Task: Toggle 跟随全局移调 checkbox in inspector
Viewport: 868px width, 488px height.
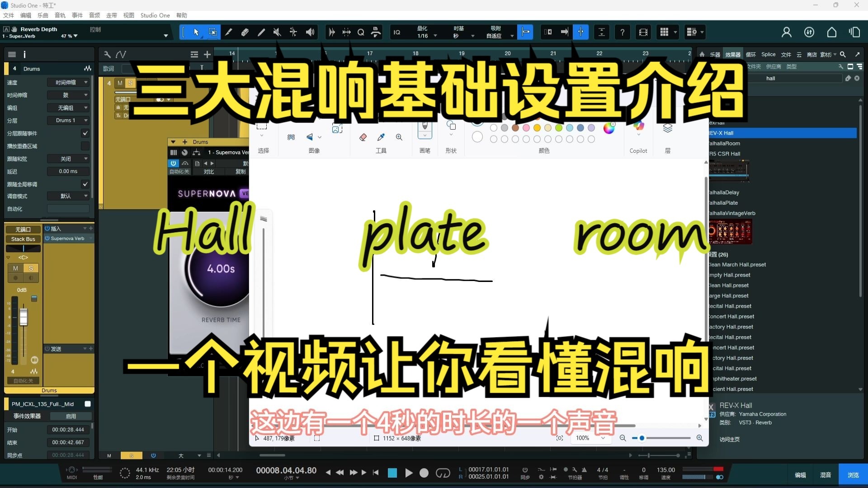Action: [x=85, y=184]
